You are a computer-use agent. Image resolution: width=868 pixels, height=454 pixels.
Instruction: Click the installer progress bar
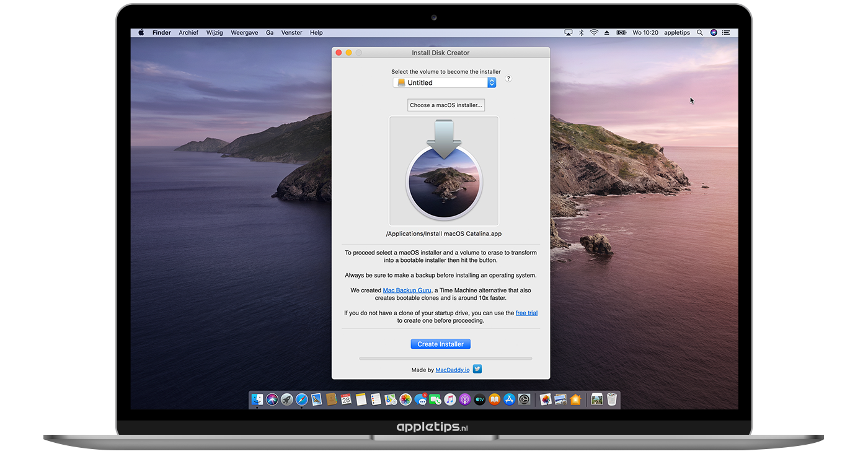(446, 358)
